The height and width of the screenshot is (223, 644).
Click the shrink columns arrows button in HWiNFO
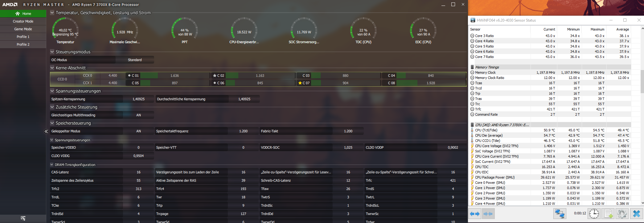point(488,214)
